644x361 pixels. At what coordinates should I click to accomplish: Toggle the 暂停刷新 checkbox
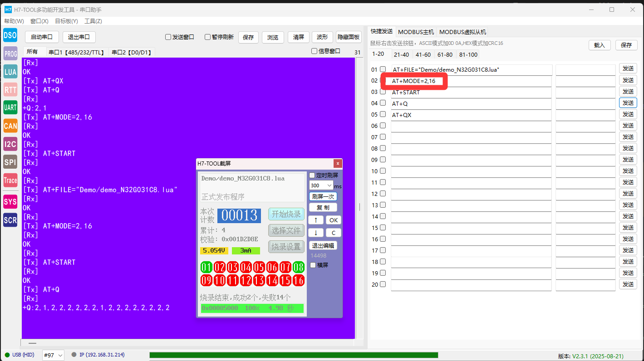click(x=207, y=37)
